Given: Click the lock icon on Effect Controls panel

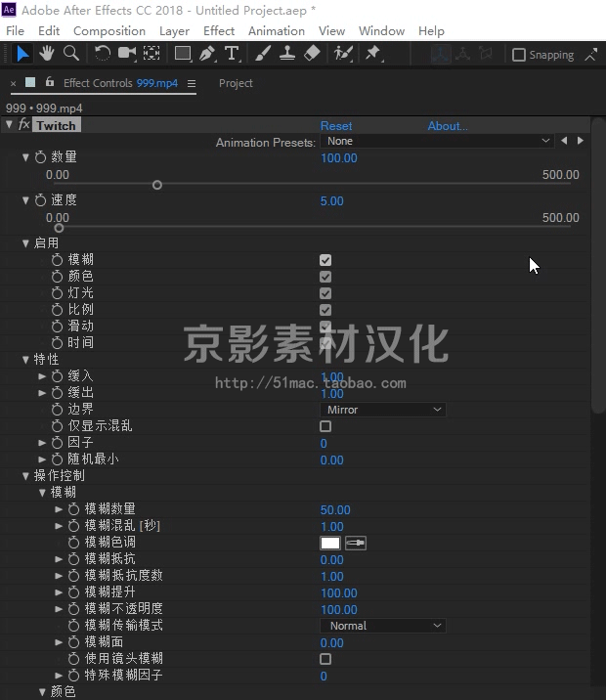Looking at the screenshot, I should tap(50, 82).
